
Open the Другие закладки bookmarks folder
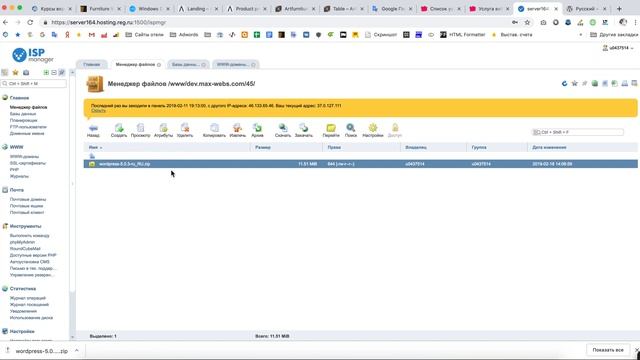(615, 35)
